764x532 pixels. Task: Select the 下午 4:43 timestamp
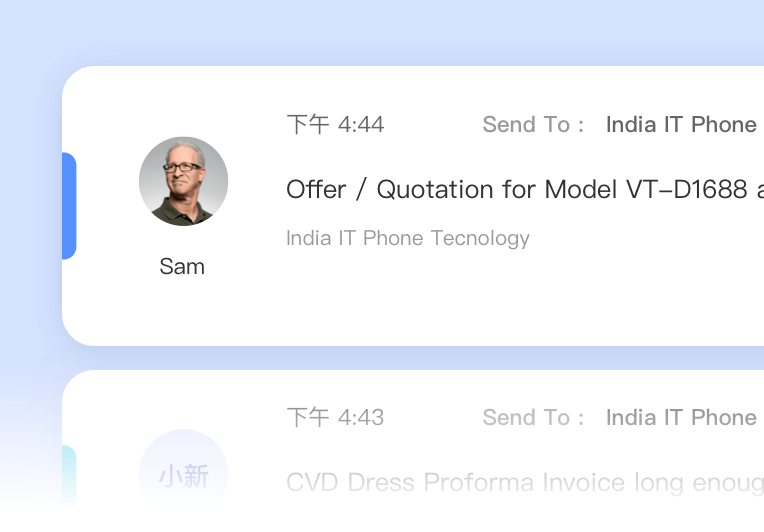[335, 418]
